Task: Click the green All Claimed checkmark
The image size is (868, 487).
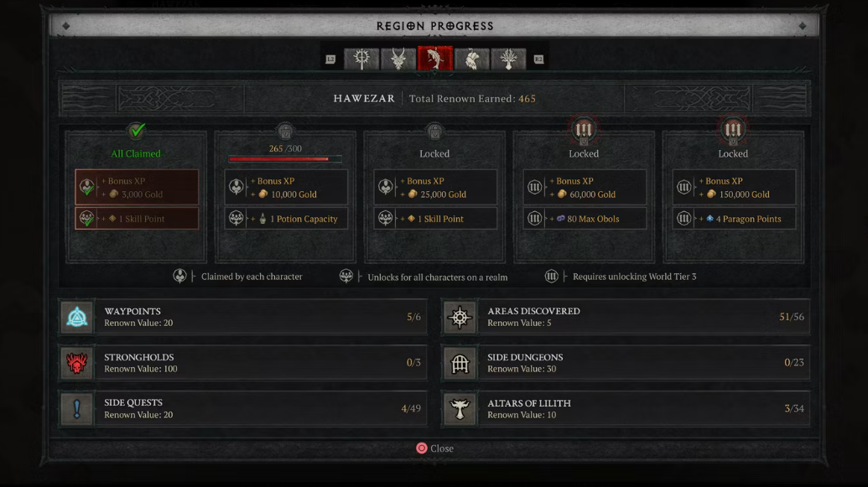Action: 136,130
